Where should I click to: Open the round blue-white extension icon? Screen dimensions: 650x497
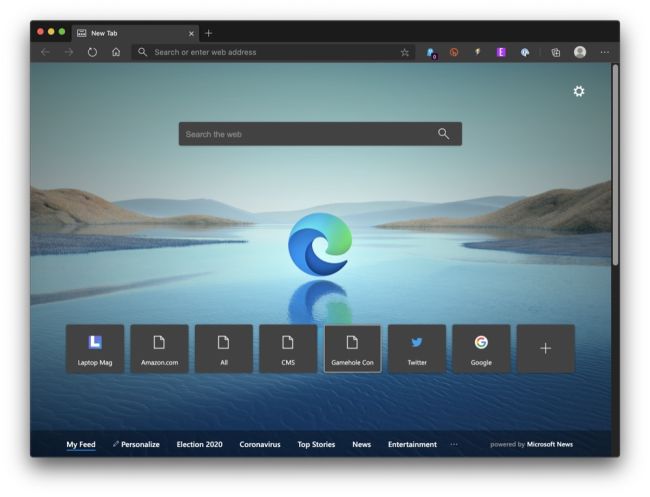525,52
